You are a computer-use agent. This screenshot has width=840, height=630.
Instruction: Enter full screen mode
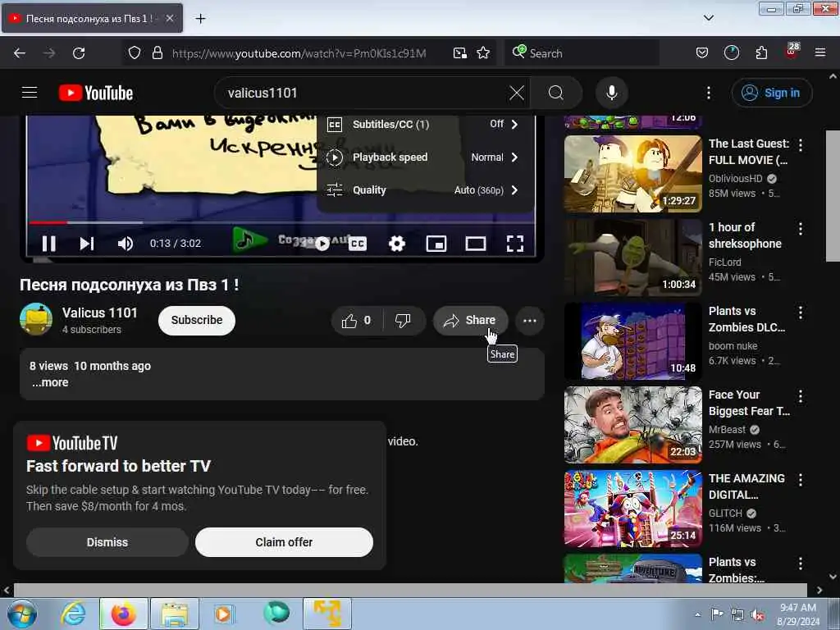tap(515, 244)
